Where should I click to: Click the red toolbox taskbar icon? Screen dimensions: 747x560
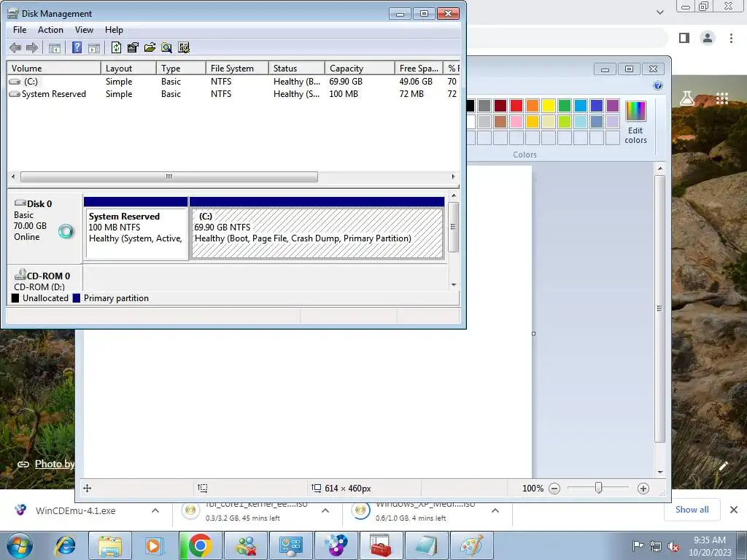[x=381, y=545]
